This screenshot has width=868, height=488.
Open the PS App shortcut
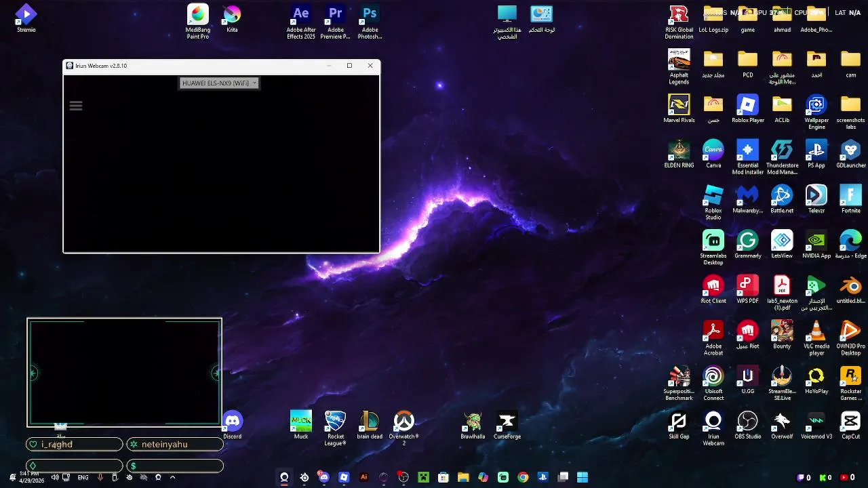point(816,154)
